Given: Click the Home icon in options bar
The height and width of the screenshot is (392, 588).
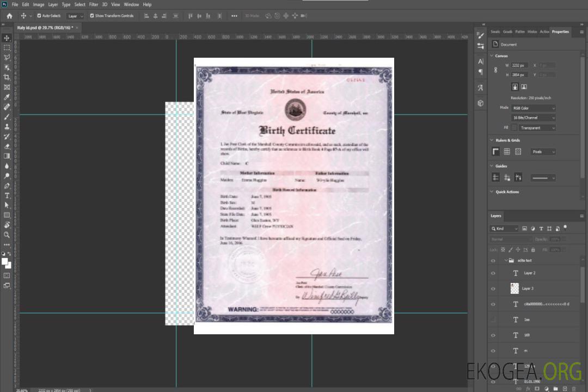Looking at the screenshot, I should [9, 16].
